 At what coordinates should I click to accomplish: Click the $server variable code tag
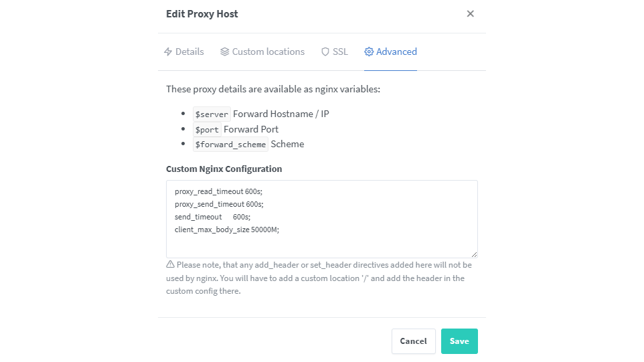[x=212, y=114]
